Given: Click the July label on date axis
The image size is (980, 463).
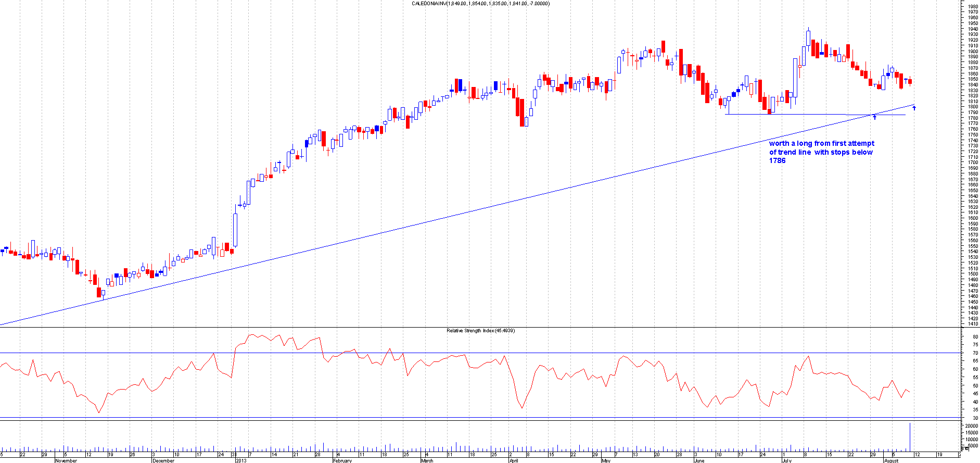Looking at the screenshot, I should coord(786,460).
